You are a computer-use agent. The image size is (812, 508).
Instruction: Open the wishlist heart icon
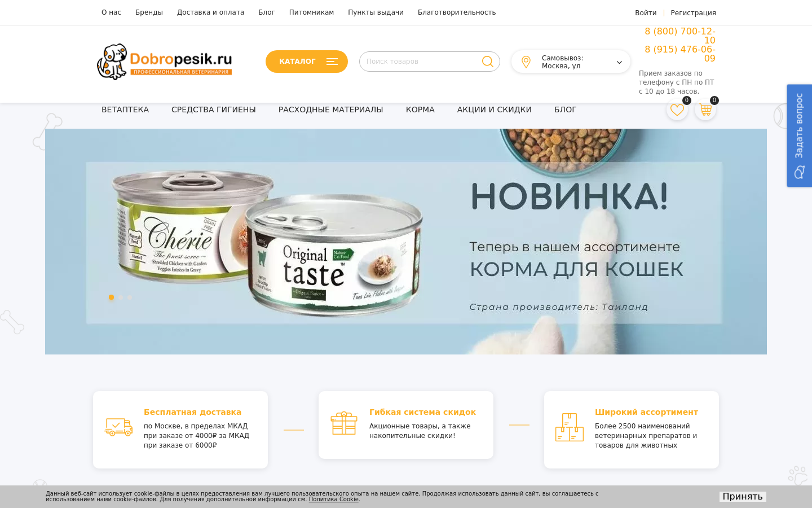(677, 110)
